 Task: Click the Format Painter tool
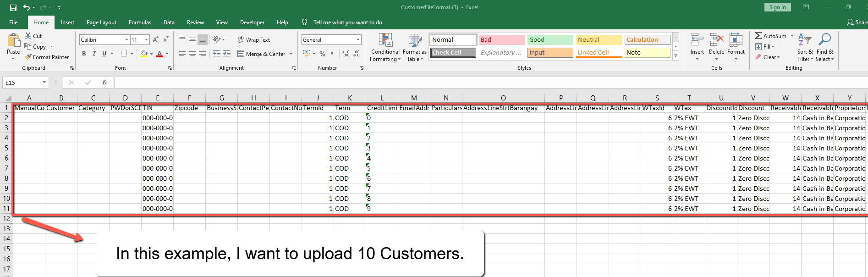point(47,57)
